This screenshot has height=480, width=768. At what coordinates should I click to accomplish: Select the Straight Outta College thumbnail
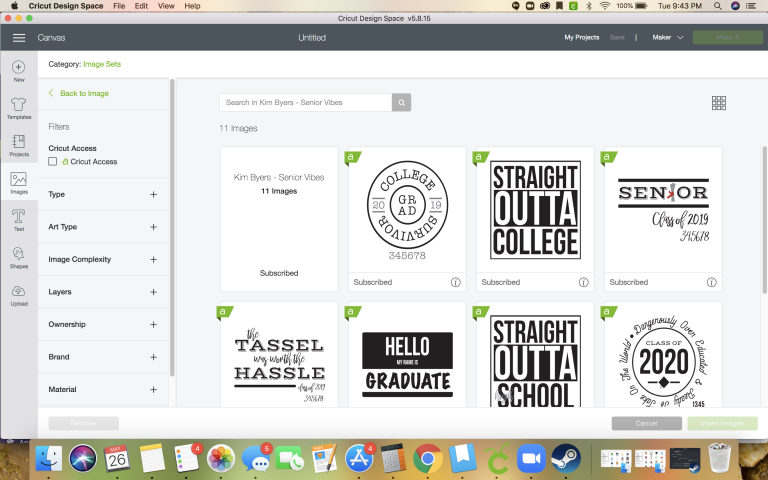click(535, 210)
